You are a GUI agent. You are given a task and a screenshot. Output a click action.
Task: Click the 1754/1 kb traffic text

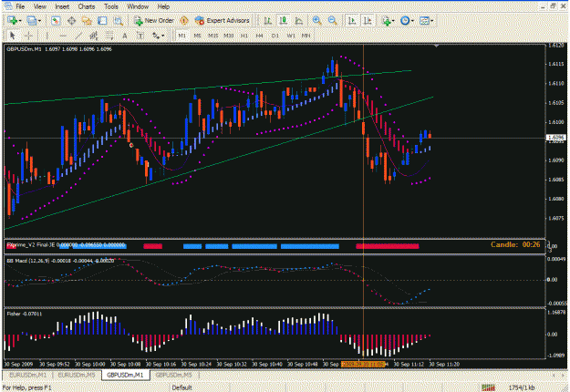(x=522, y=387)
